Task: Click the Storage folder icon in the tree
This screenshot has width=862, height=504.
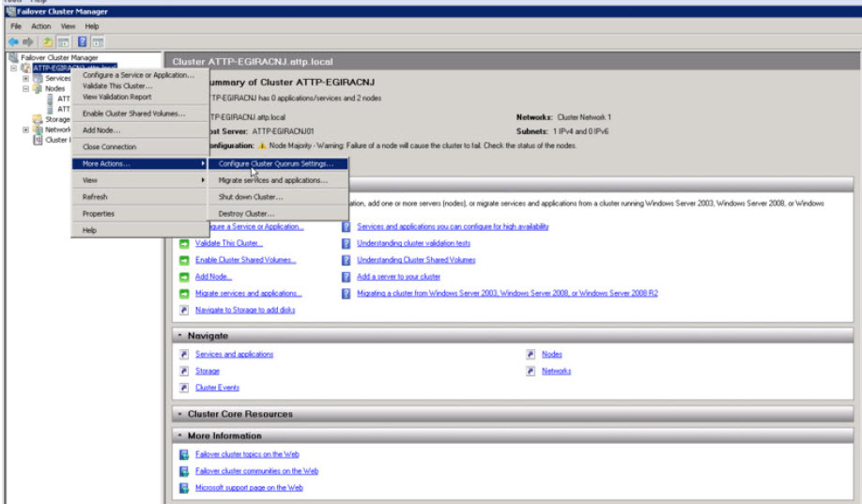Action: 38,119
